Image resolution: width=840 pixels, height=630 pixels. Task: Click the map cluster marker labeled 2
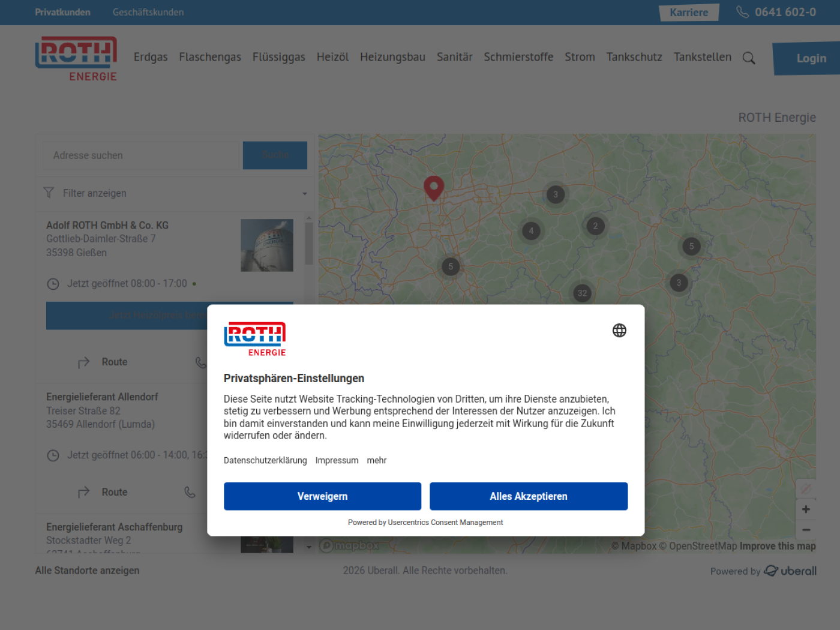point(595,226)
